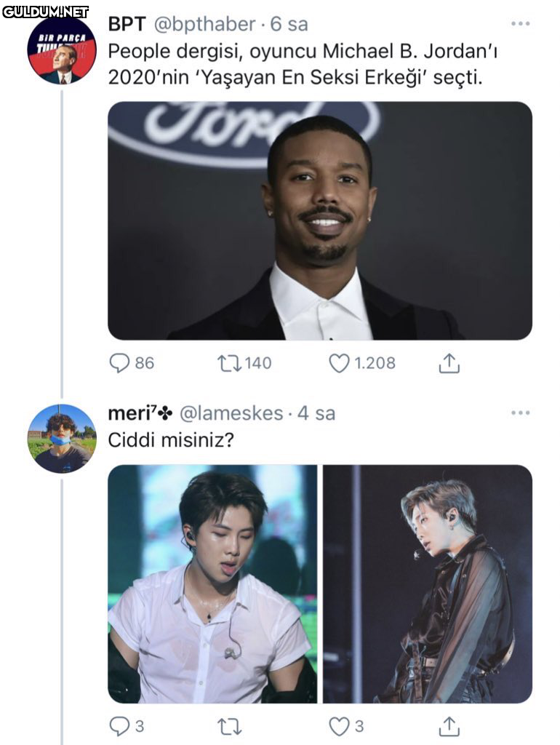Viewport: 560px width, 745px height.
Task: Open the @lameskes handle link
Action: tap(231, 413)
